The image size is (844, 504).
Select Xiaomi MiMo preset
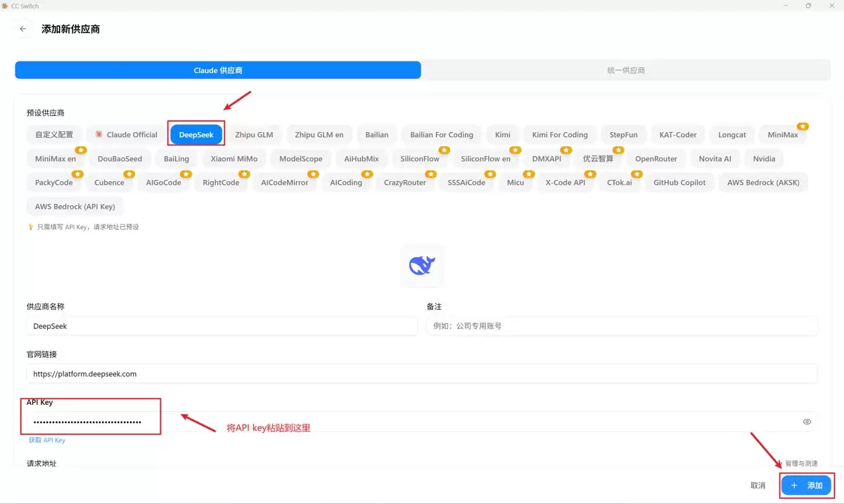point(234,159)
